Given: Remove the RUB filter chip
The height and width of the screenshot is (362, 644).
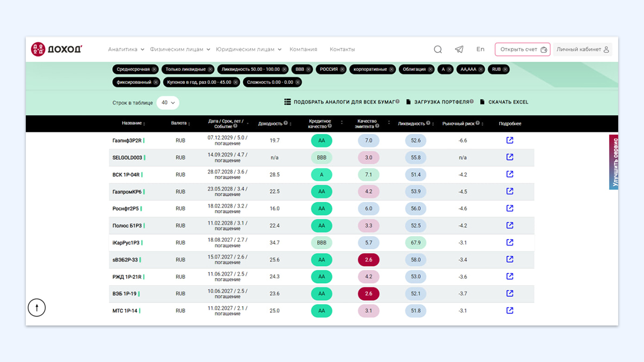Looking at the screenshot, I should [x=506, y=69].
